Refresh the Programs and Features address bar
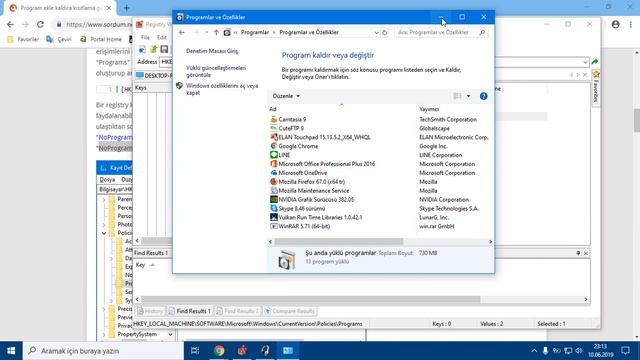Image resolution: width=640 pixels, height=360 pixels. coord(384,32)
